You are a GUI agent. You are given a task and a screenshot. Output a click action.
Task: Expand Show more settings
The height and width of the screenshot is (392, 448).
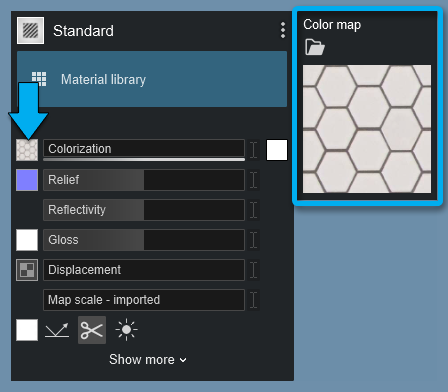tap(148, 360)
